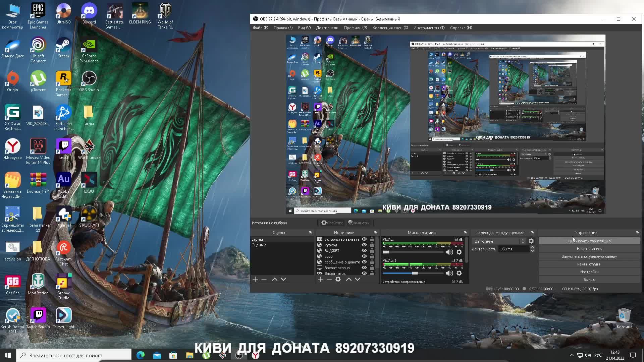Toggle lock on the ВИДЖЕТ source
Screen dimensions: 644x362
tap(372, 251)
